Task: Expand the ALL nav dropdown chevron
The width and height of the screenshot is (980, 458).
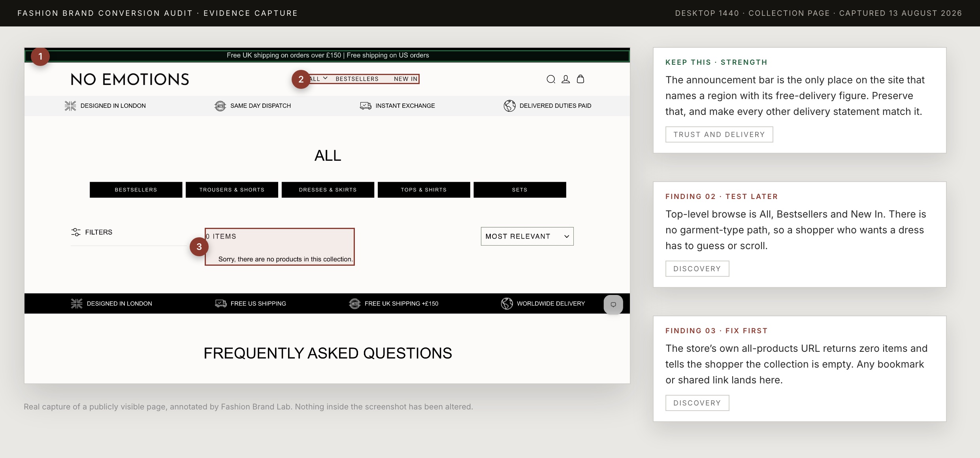Action: 325,78
